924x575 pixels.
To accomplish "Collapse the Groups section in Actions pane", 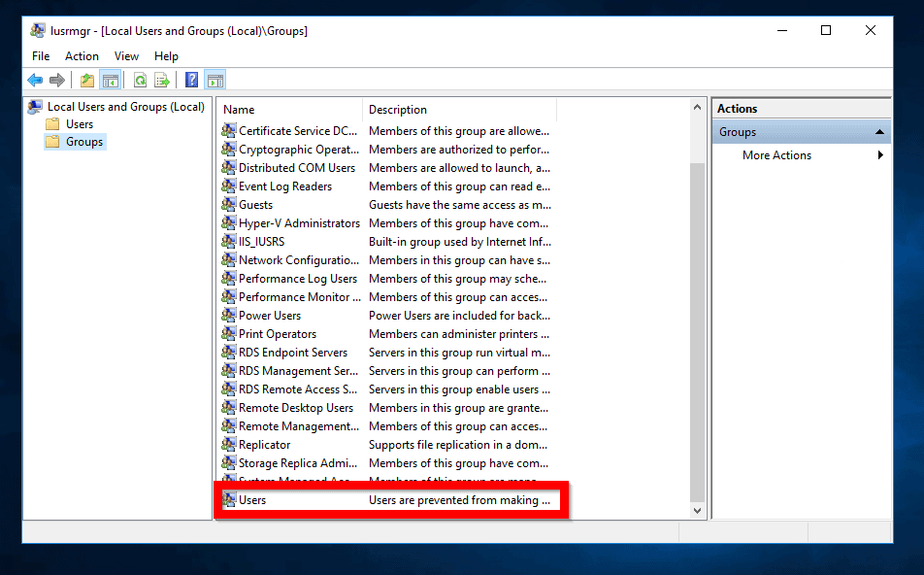I will coord(879,132).
